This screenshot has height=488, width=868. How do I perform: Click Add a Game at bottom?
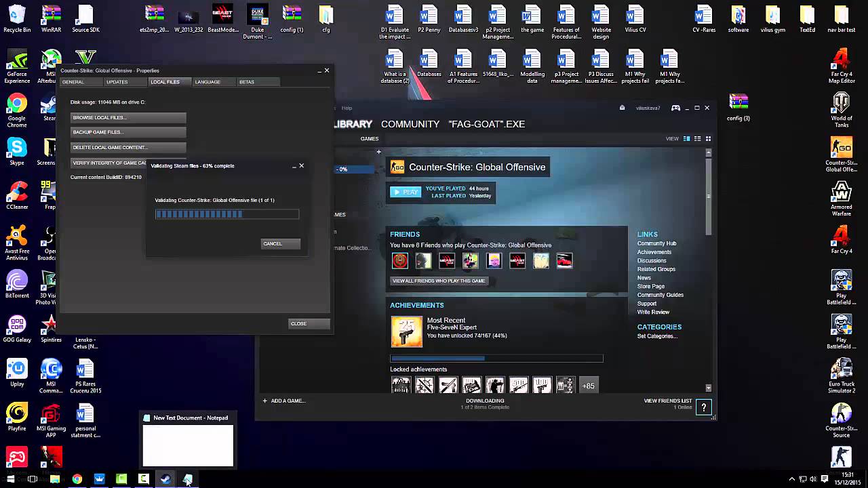coord(284,401)
